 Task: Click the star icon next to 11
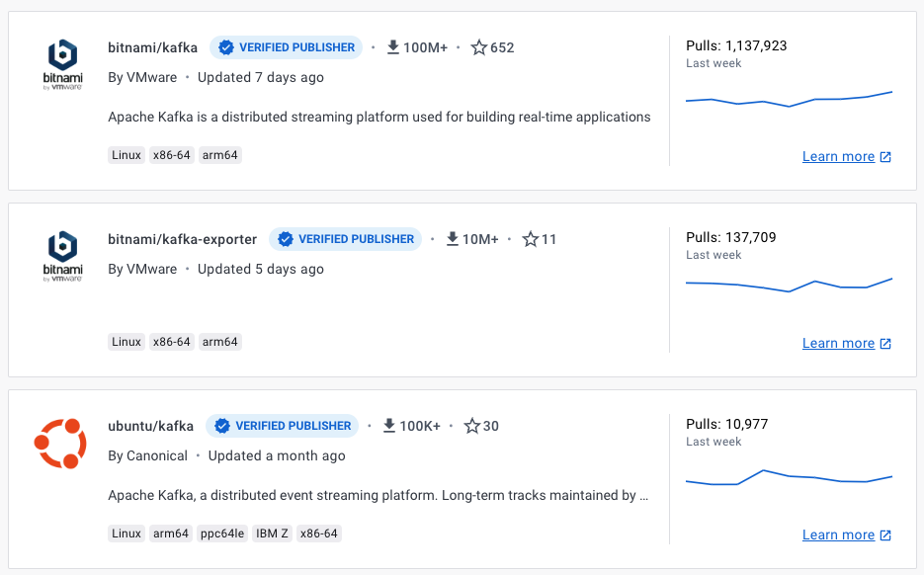[531, 239]
